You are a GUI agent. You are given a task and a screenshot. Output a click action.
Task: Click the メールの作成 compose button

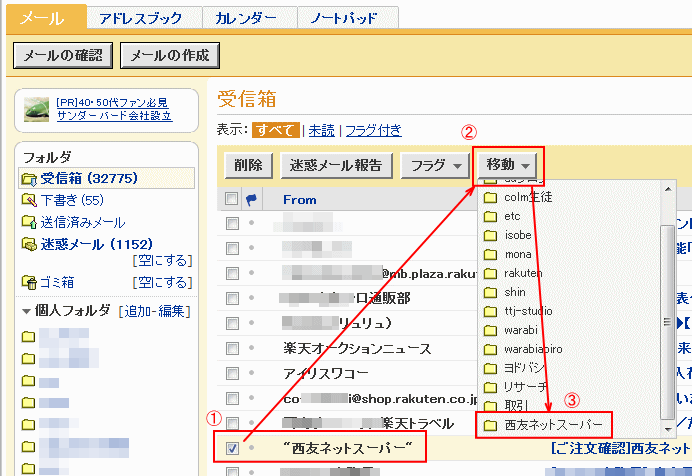(x=170, y=56)
